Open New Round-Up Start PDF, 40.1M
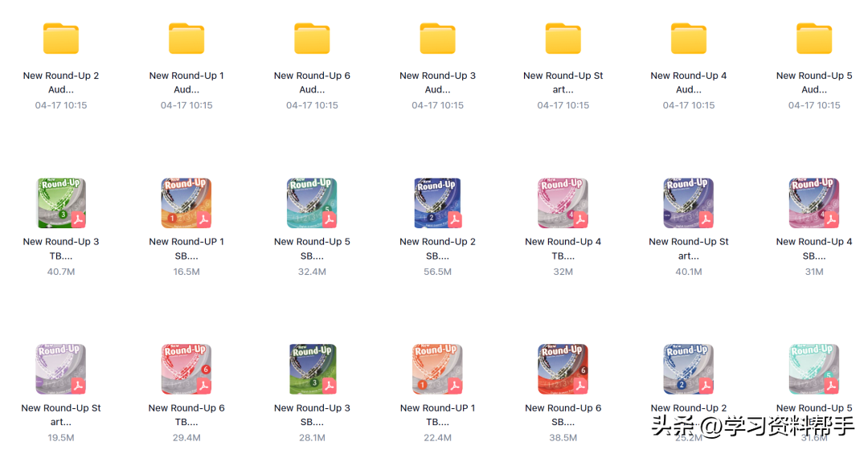 click(689, 203)
